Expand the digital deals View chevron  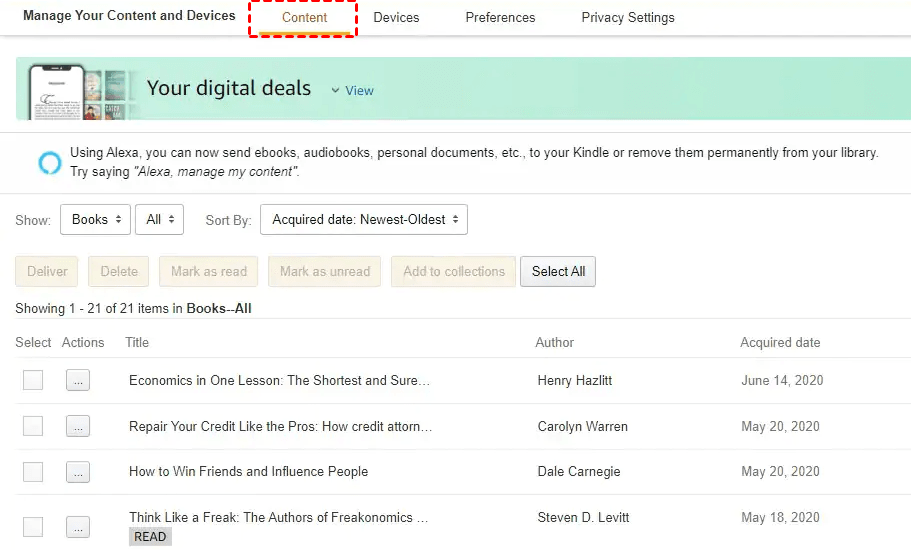click(336, 90)
